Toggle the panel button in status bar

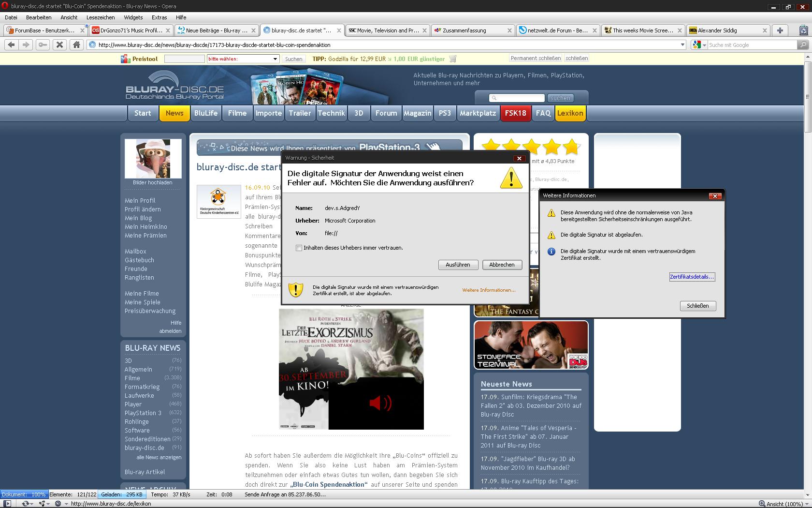7,504
